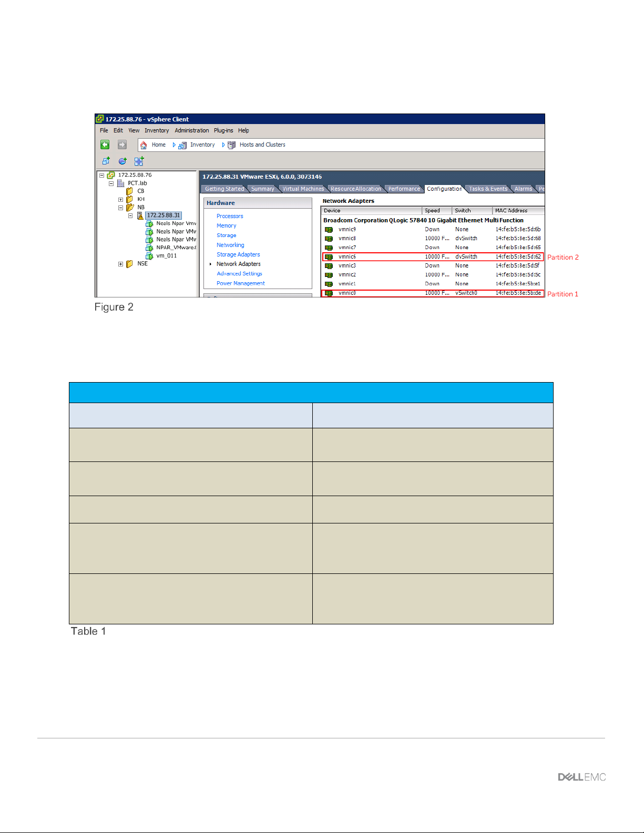
Task: Open the Administration menu
Action: [192, 130]
